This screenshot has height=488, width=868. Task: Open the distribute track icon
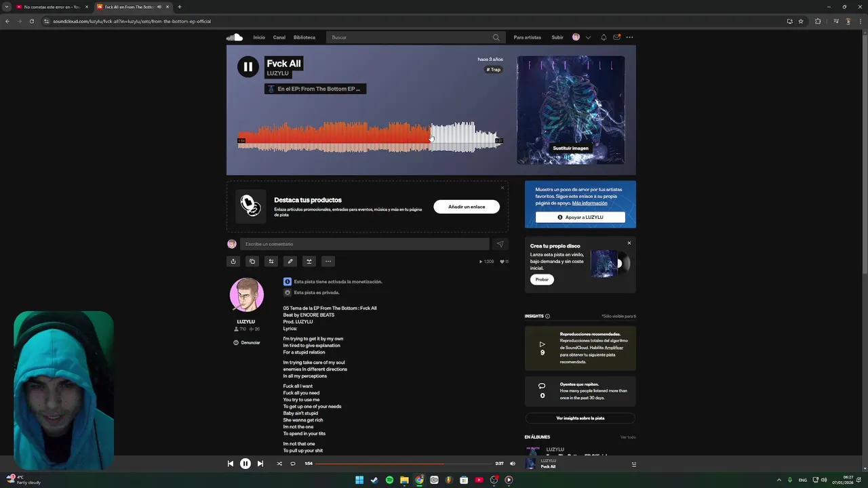tap(309, 262)
